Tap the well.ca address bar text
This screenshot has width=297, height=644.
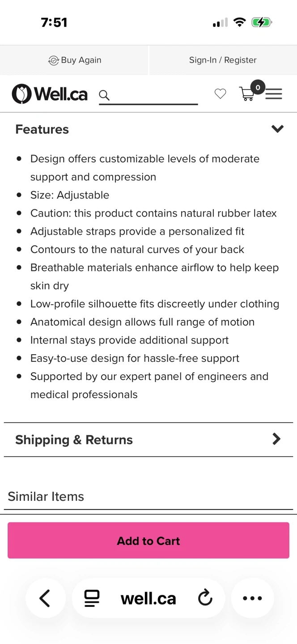148,598
